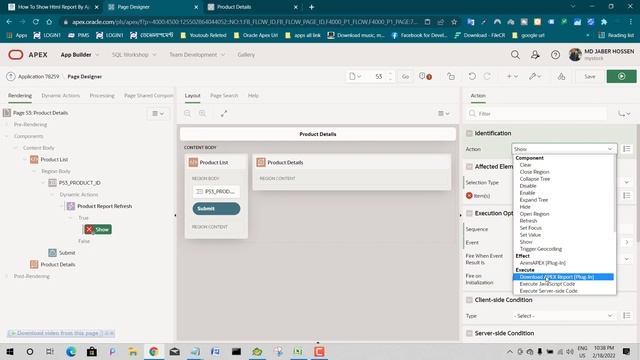Open Microsoft Edge from the taskbar

pos(71,351)
